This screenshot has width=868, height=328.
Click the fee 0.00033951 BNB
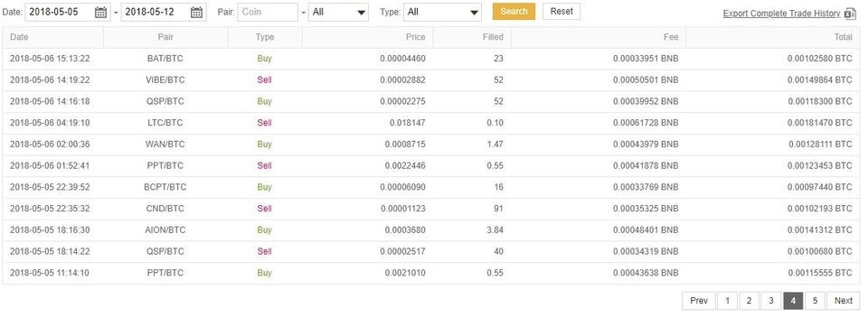[x=646, y=59]
